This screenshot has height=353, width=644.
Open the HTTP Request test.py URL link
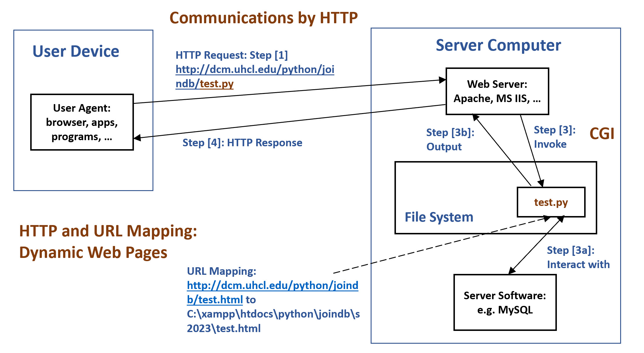point(255,70)
